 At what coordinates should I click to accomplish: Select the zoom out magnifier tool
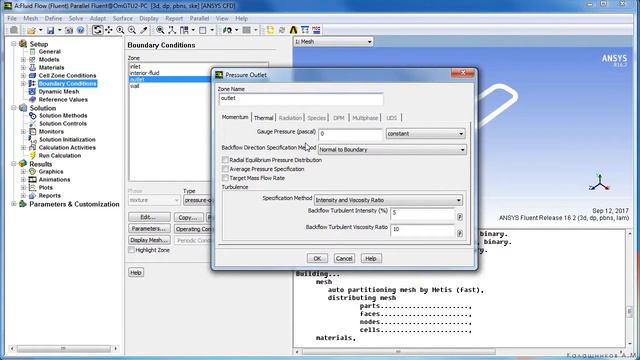pyautogui.click(x=132, y=30)
